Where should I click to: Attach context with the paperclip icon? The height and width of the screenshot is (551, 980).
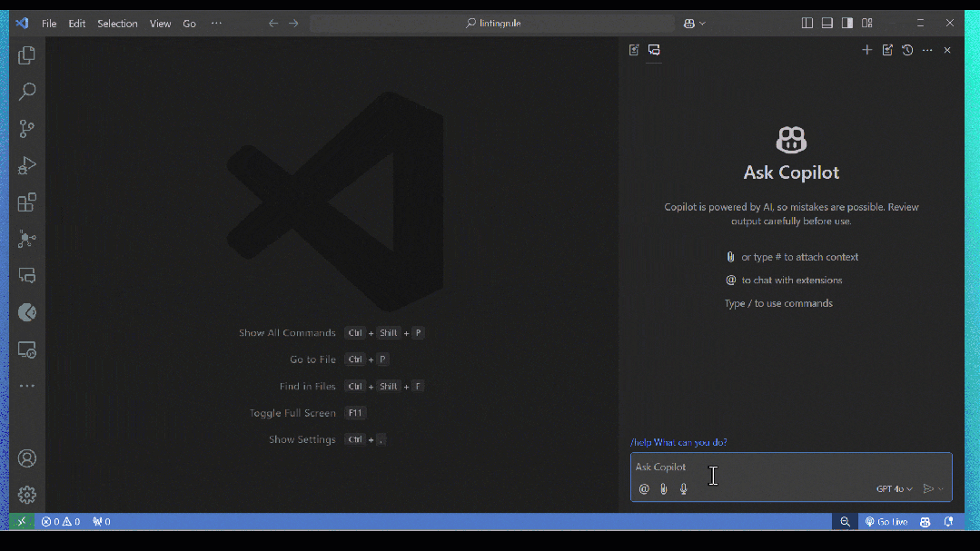(x=663, y=488)
